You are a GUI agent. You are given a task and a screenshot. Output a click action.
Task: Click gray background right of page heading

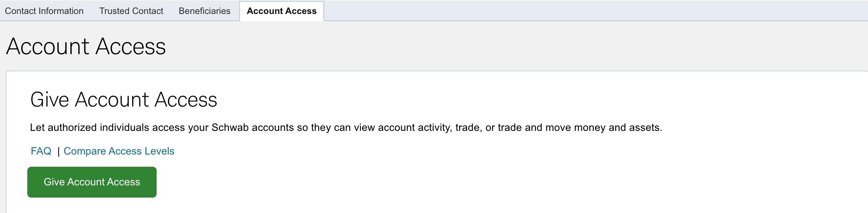[503, 47]
